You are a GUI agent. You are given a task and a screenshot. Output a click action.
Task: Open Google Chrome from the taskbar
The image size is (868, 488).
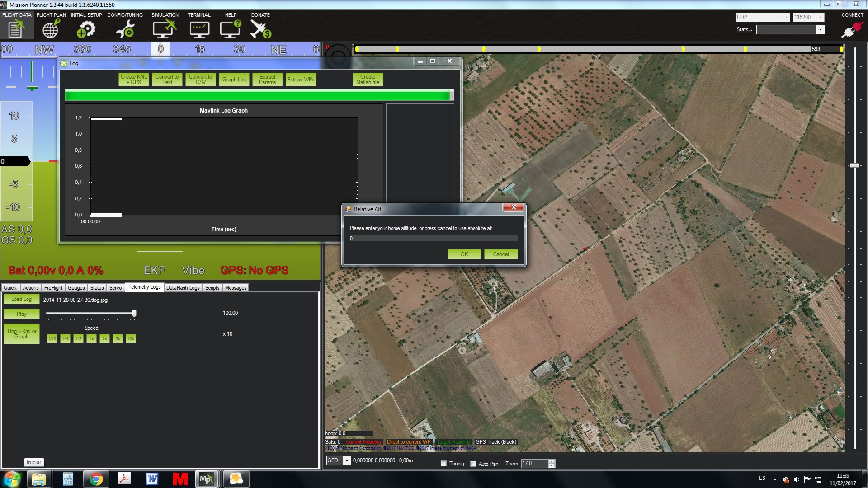click(x=96, y=479)
